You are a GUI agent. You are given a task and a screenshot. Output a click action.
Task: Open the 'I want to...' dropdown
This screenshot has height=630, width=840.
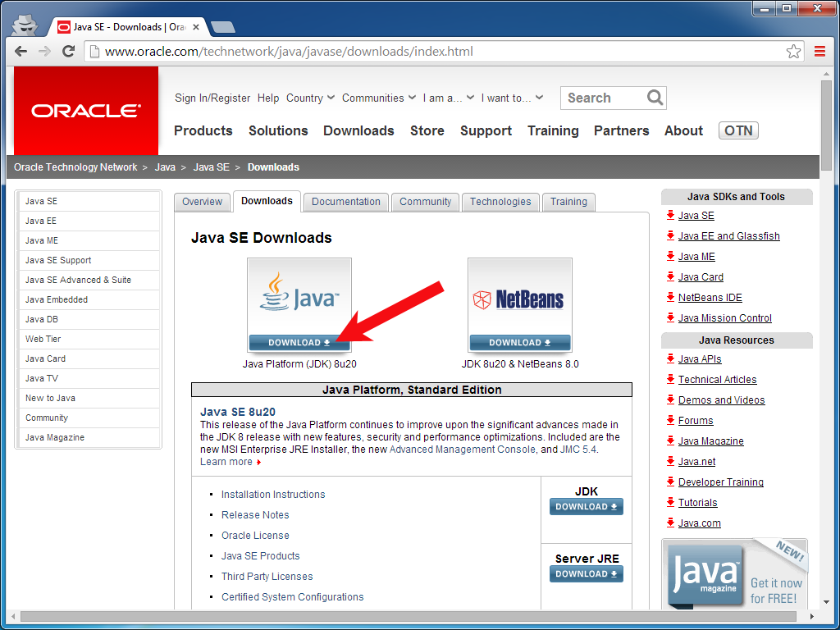[x=512, y=98]
